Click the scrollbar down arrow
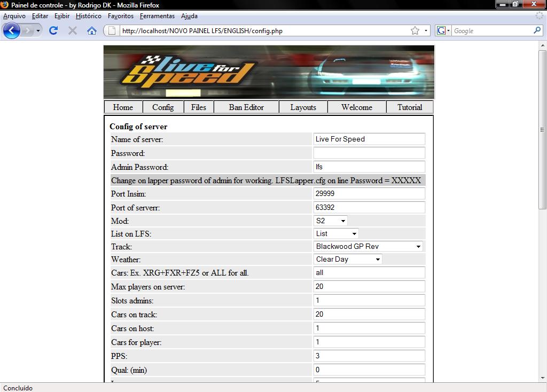 click(x=542, y=378)
